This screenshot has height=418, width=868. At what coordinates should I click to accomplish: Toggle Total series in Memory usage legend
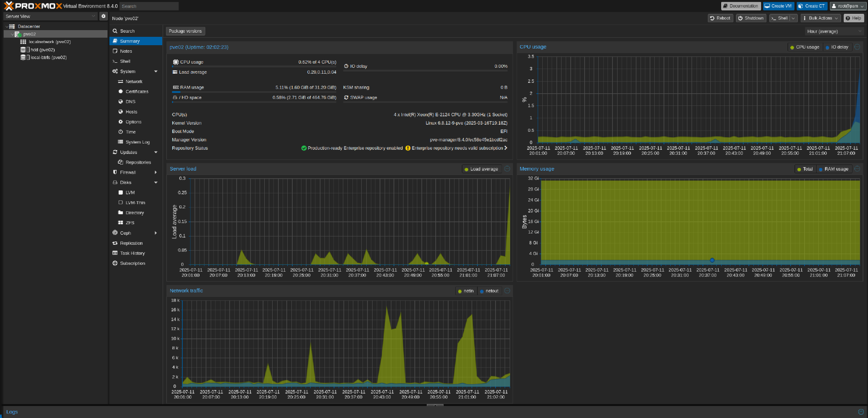pos(805,169)
